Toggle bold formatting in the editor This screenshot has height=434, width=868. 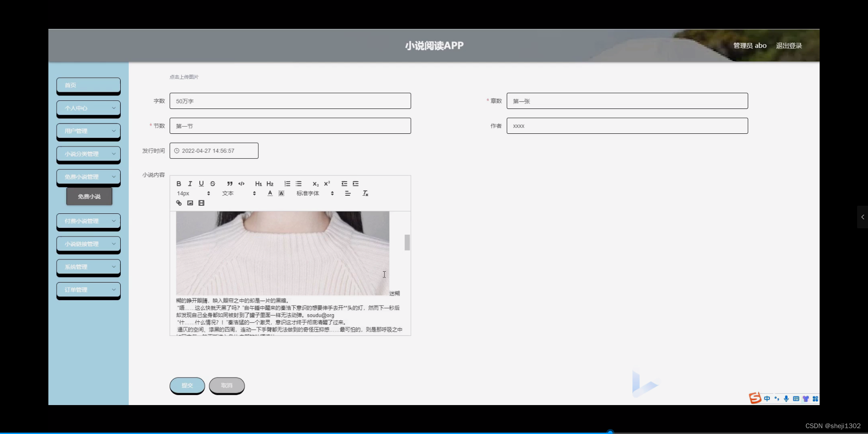point(179,184)
